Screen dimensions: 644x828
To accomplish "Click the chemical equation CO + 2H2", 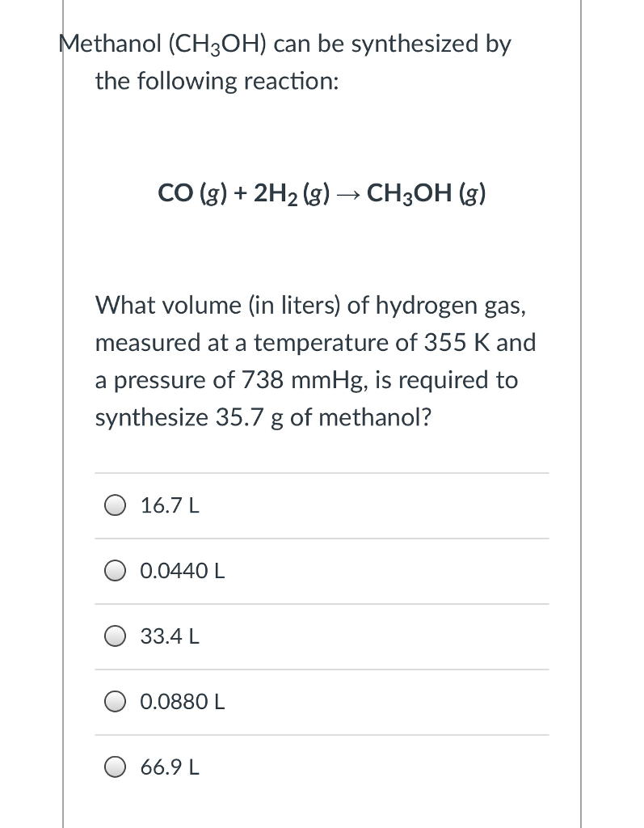I will pos(242,192).
